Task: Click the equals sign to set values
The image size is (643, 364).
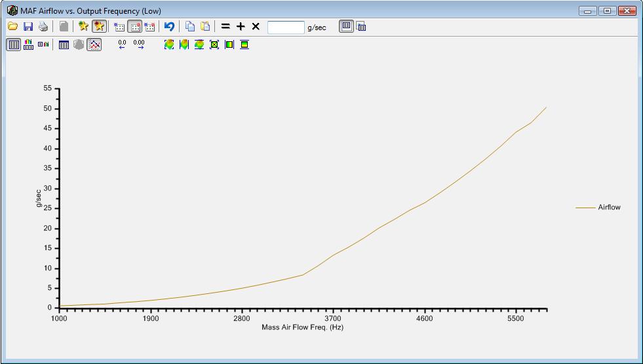Action: [x=225, y=27]
